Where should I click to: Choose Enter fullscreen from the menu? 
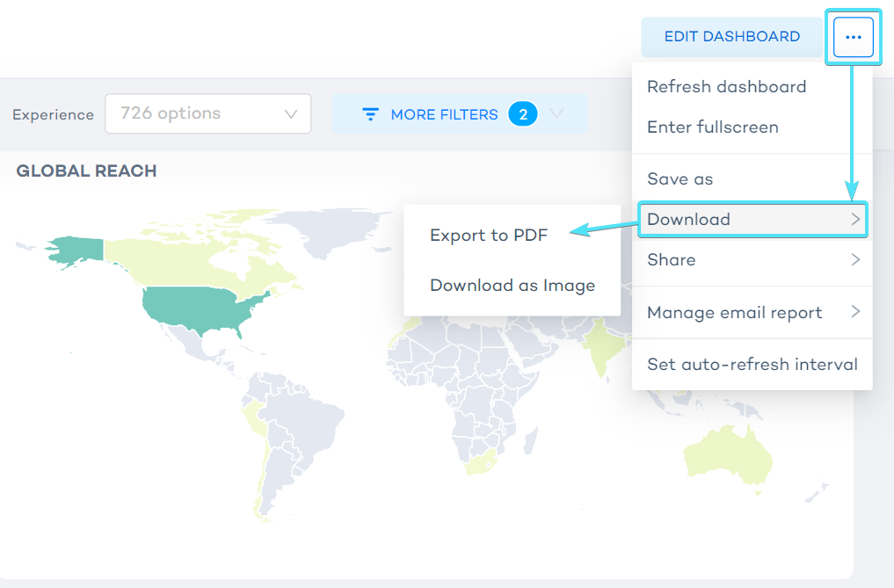(713, 127)
